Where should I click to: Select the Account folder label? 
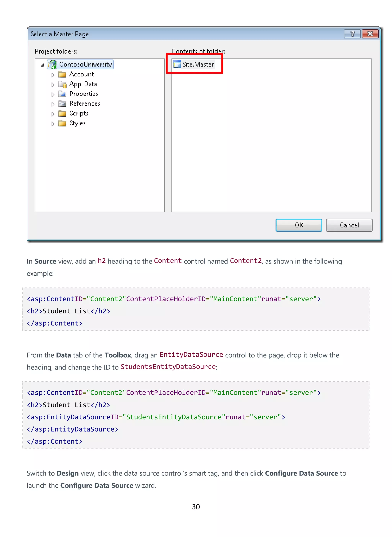point(82,74)
